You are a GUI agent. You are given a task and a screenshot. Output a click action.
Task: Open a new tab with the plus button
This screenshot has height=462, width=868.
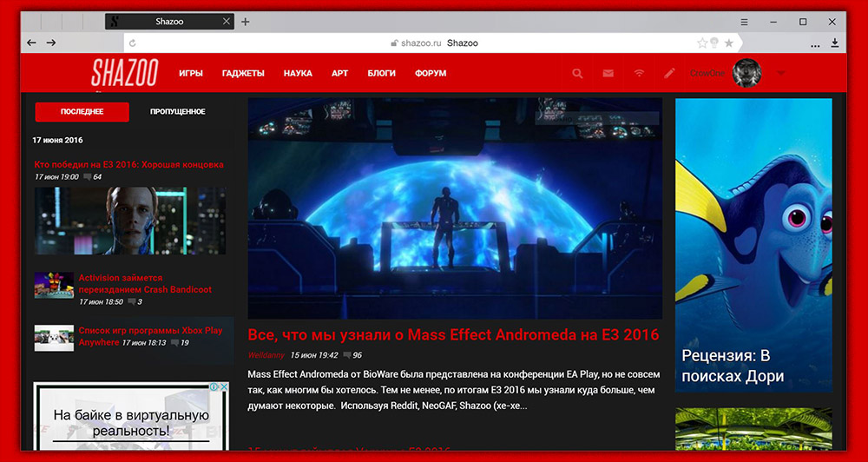pyautogui.click(x=246, y=22)
